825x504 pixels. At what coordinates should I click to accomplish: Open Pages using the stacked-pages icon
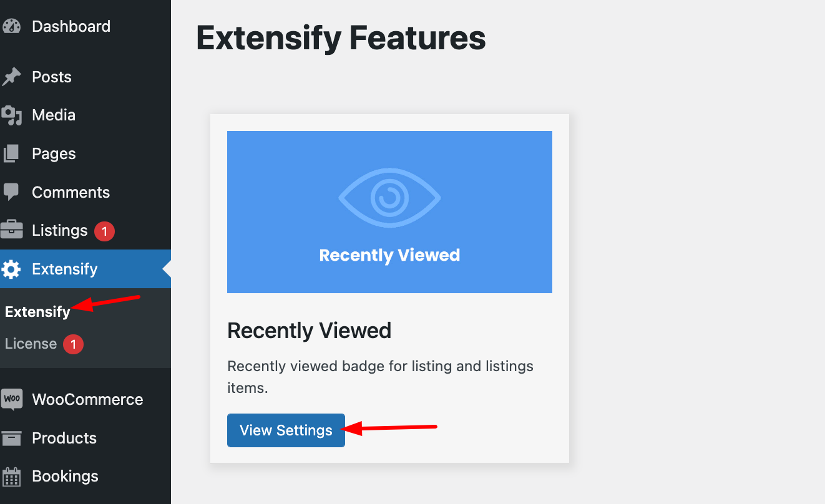pos(13,153)
